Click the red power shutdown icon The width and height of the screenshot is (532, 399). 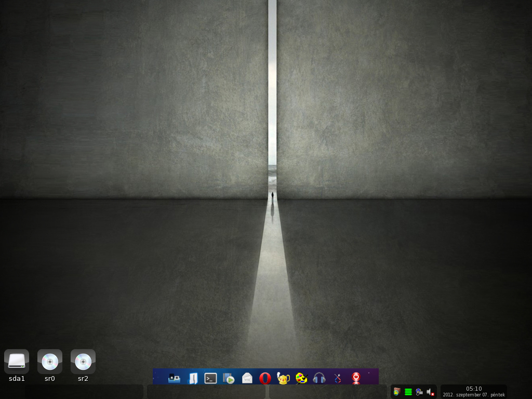click(356, 378)
